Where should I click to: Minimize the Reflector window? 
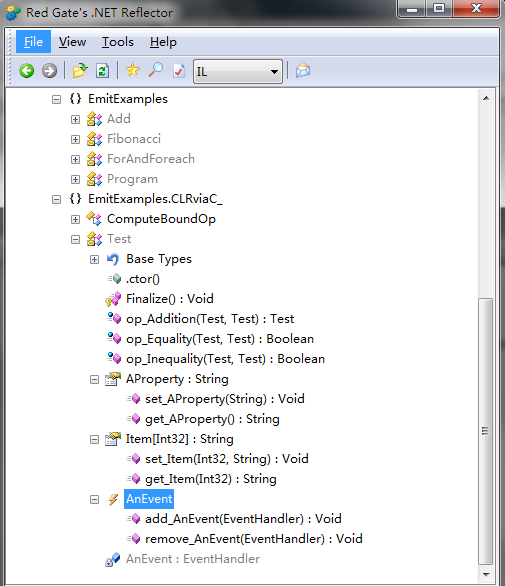click(x=412, y=8)
